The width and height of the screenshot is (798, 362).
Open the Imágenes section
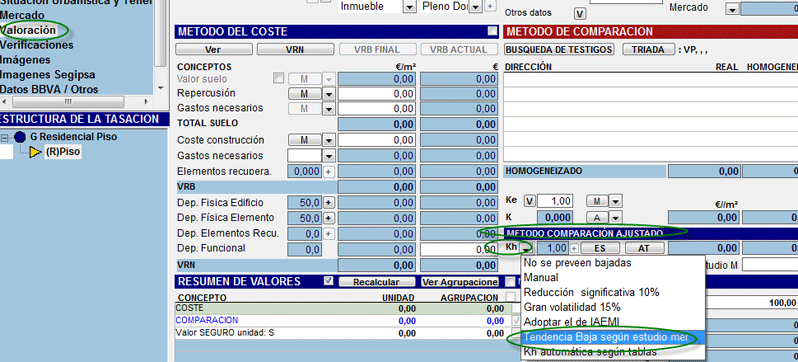coord(25,60)
